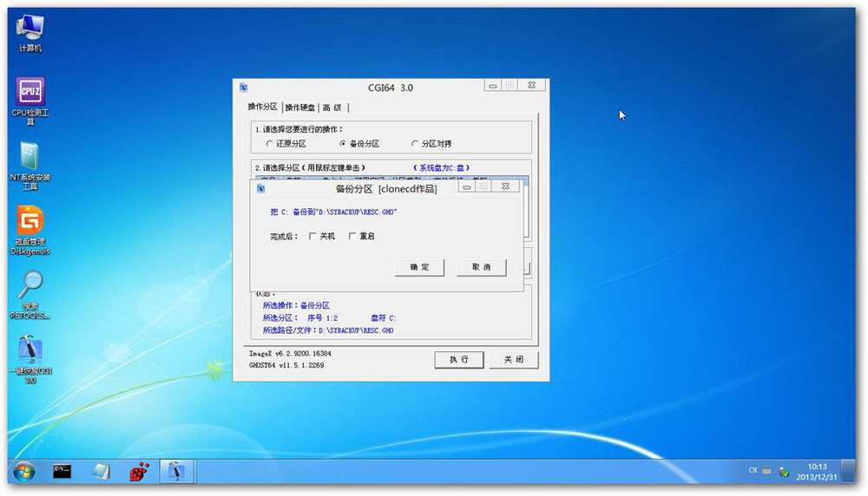Click the taskbar clock showing 10:13

click(x=817, y=472)
